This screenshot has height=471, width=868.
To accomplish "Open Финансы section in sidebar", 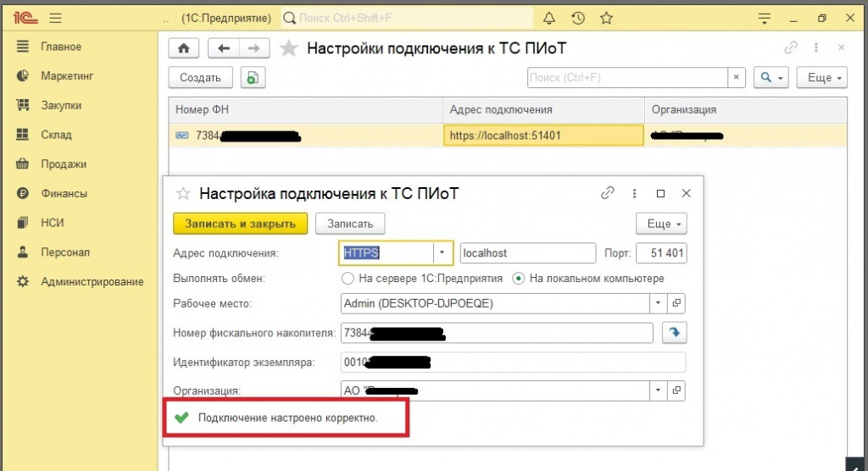I will point(64,193).
